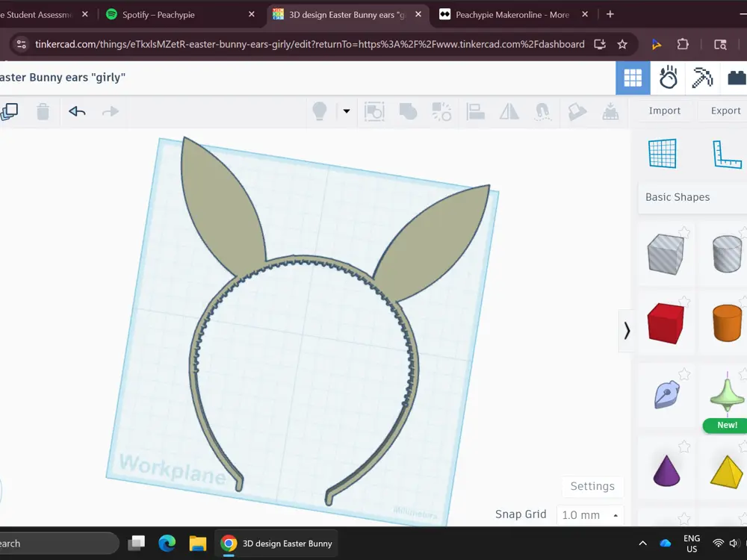Screen dimensions: 747x560
Task: Switch to the Peachypie Makeronline tab
Action: (512, 15)
